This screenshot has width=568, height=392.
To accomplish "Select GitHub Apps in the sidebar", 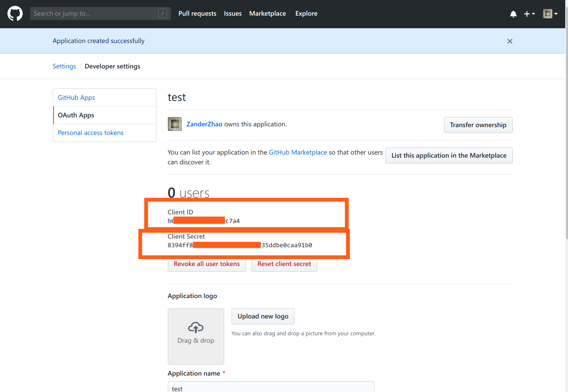I will 104,97.
